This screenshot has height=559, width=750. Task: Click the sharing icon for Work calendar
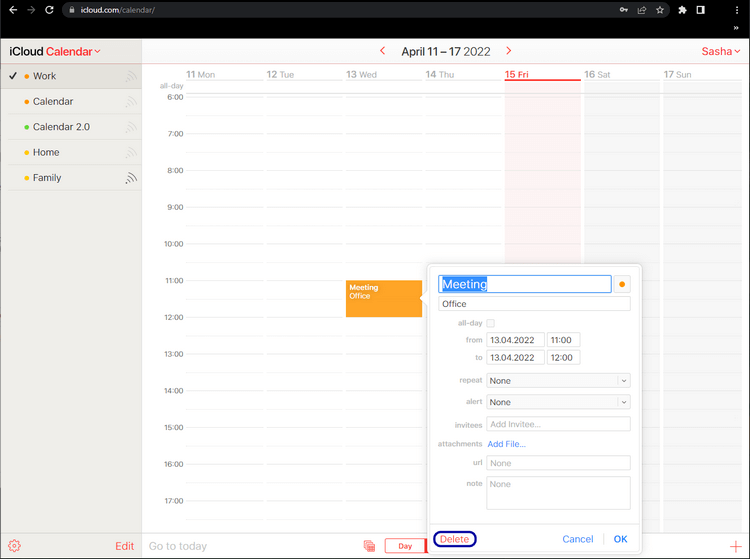click(x=131, y=76)
